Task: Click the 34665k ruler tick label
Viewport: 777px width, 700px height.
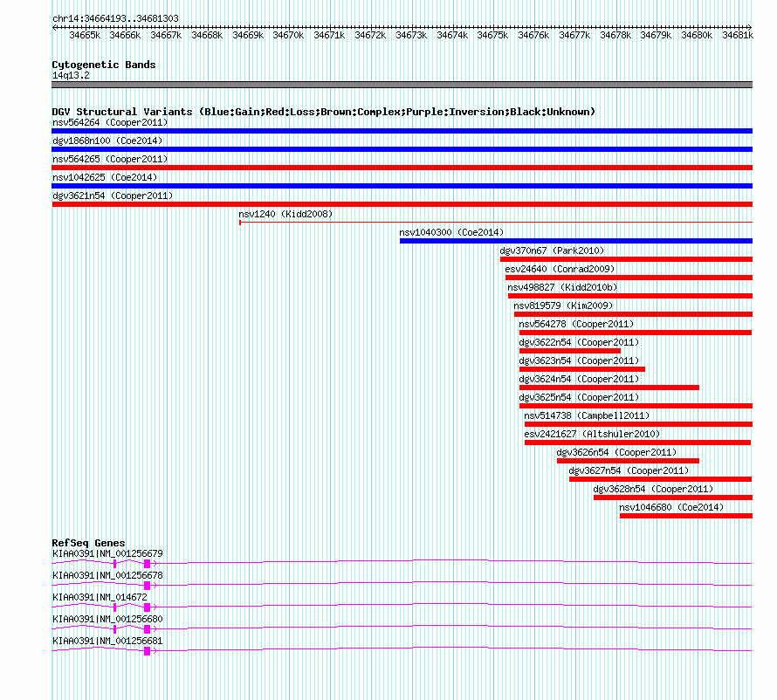Action: pyautogui.click(x=85, y=35)
